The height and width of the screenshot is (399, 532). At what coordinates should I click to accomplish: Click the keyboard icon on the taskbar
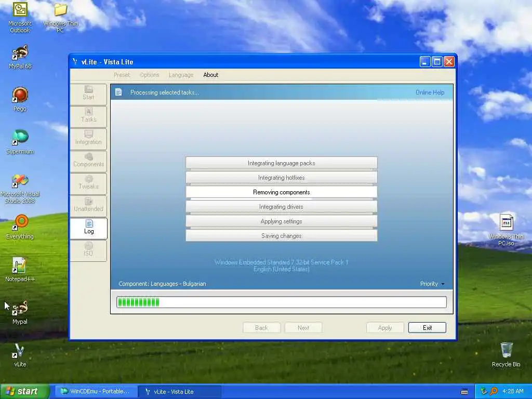click(x=464, y=392)
